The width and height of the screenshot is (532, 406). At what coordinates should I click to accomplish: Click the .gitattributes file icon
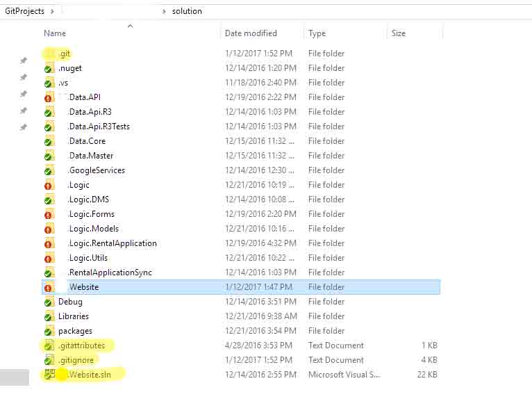point(49,346)
